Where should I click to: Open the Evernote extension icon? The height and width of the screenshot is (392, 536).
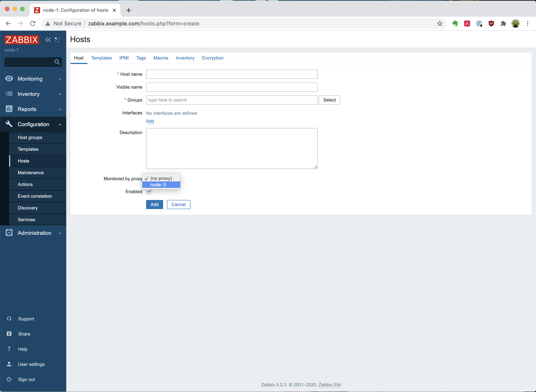[455, 23]
